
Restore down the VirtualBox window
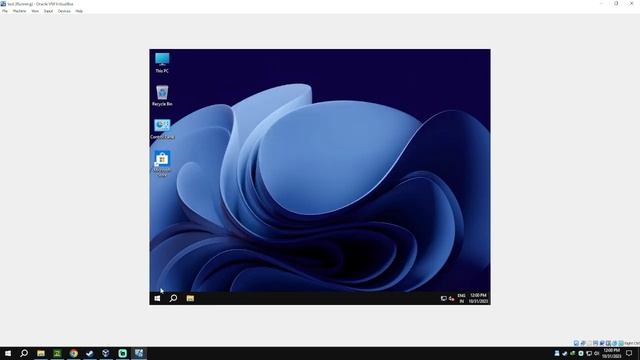616,4
